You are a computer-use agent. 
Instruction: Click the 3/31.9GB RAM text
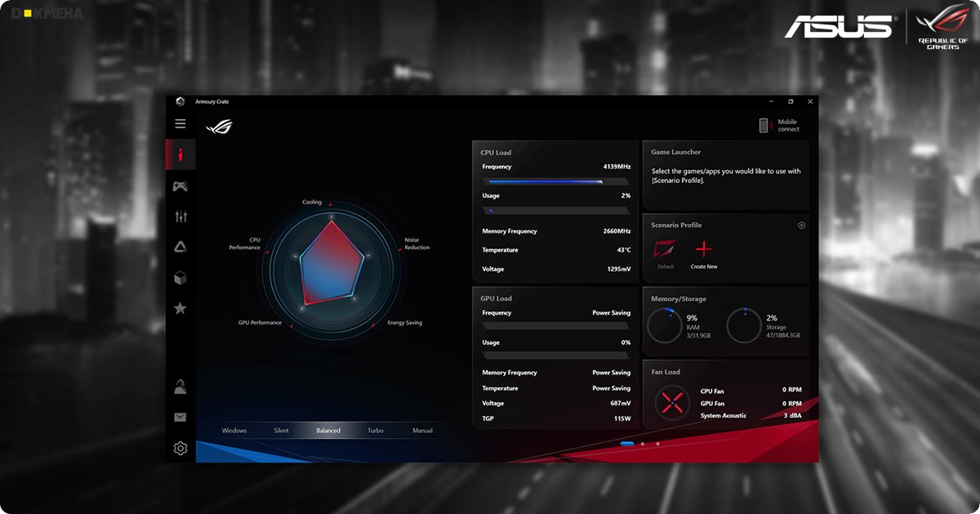698,335
